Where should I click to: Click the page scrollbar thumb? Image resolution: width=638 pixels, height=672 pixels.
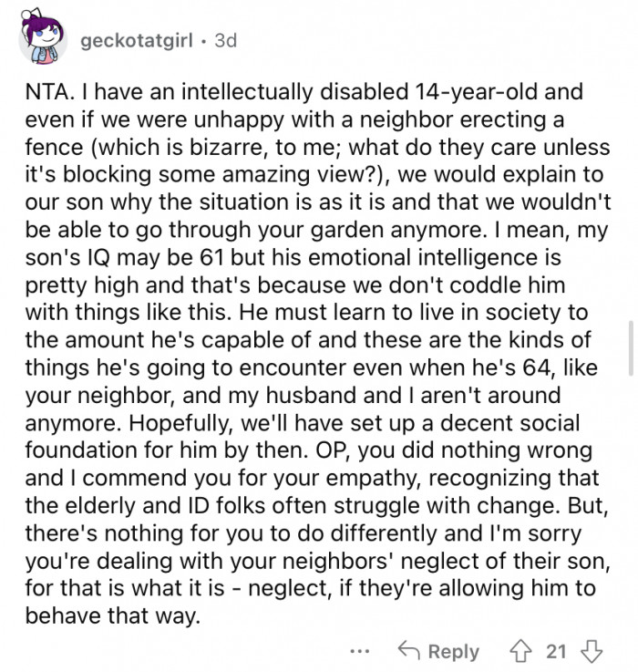(x=631, y=346)
